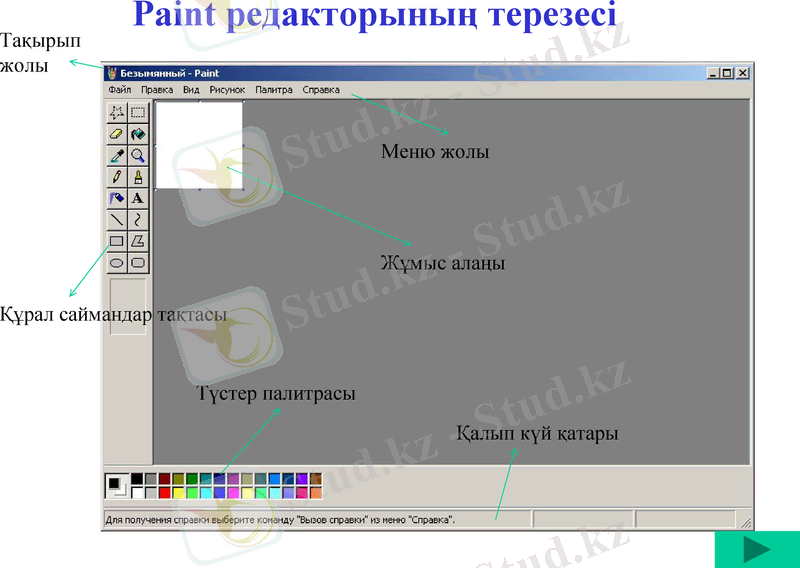This screenshot has height=568, width=800.
Task: Click the Paint application icon in title bar
Action: tap(112, 73)
